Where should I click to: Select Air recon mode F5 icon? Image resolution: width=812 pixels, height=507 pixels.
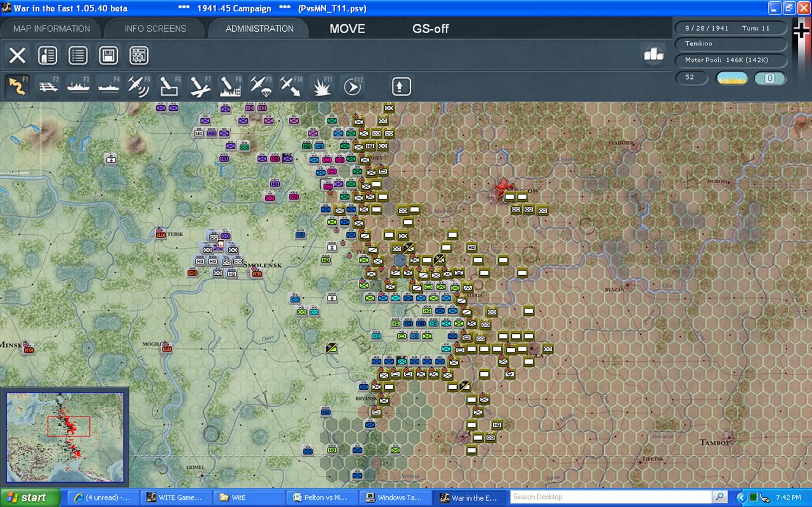coord(139,87)
